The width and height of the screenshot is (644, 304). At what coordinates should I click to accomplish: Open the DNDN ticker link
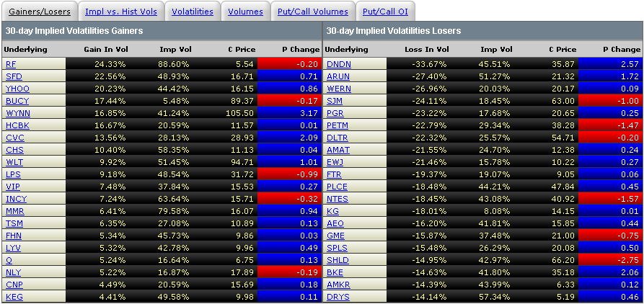tap(339, 64)
